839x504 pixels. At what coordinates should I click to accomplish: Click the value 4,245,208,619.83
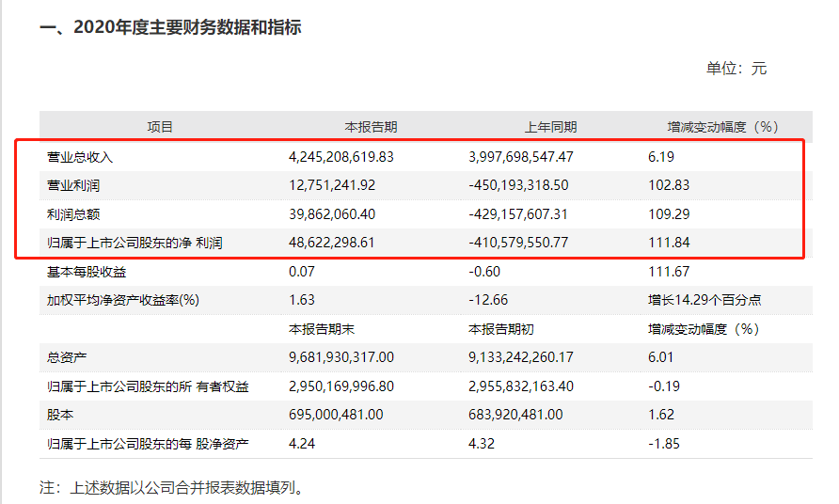(x=340, y=157)
